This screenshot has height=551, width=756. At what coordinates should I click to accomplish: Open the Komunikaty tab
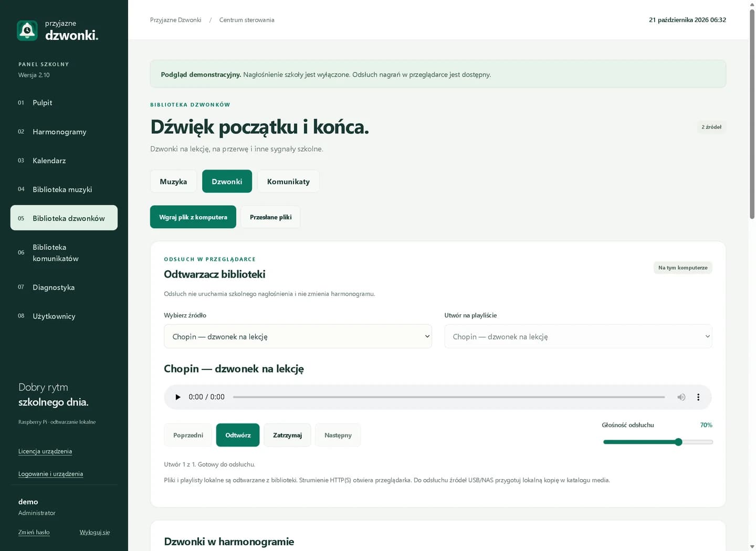pos(288,182)
